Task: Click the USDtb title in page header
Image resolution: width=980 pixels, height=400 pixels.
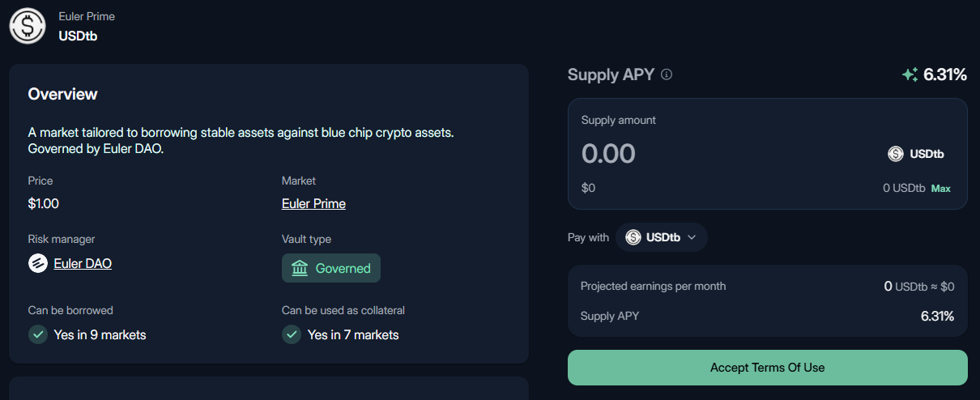Action: [x=79, y=36]
